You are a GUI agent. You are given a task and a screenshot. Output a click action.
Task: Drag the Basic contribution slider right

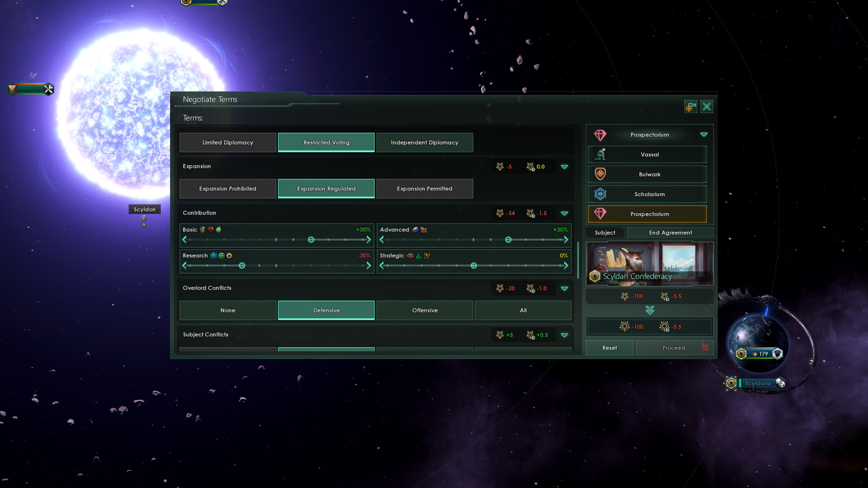coord(370,239)
